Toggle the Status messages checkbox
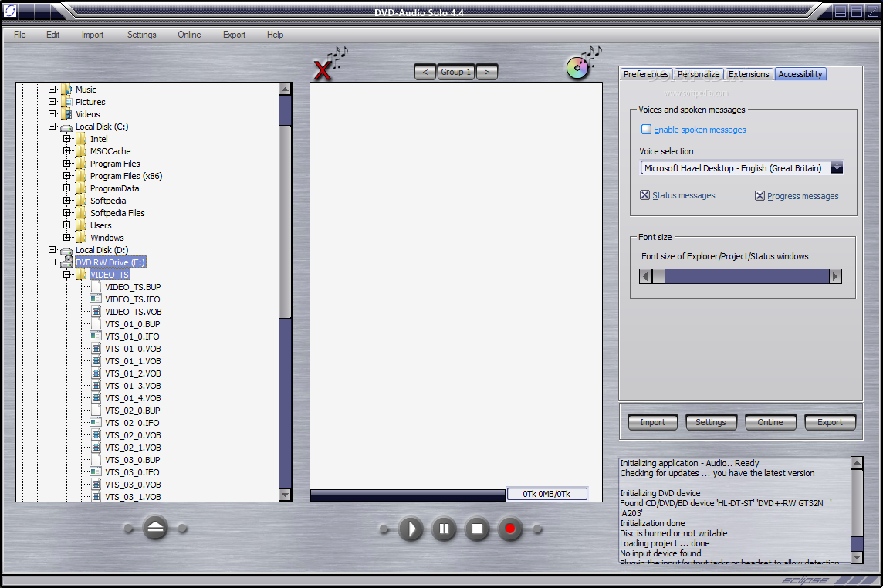883x588 pixels. (x=644, y=195)
